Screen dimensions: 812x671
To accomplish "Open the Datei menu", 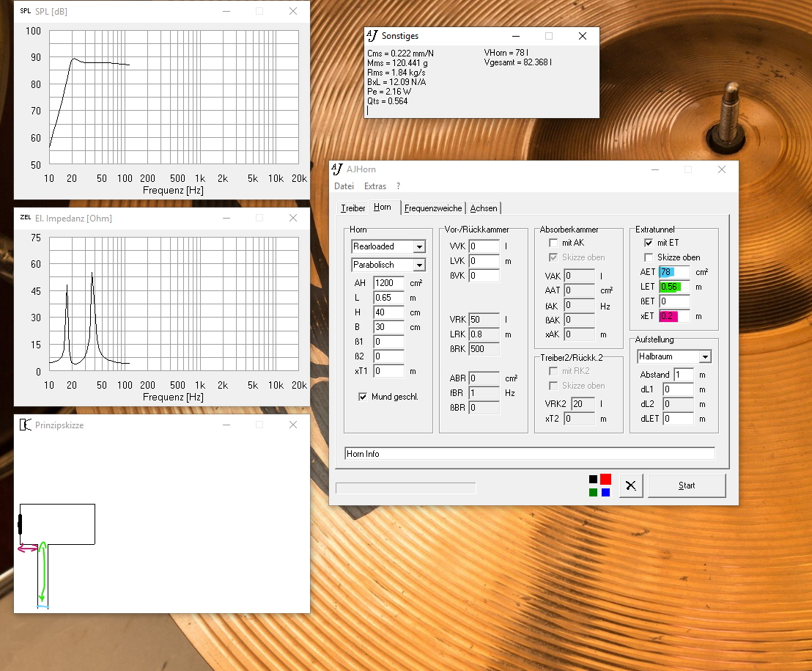I will click(344, 186).
